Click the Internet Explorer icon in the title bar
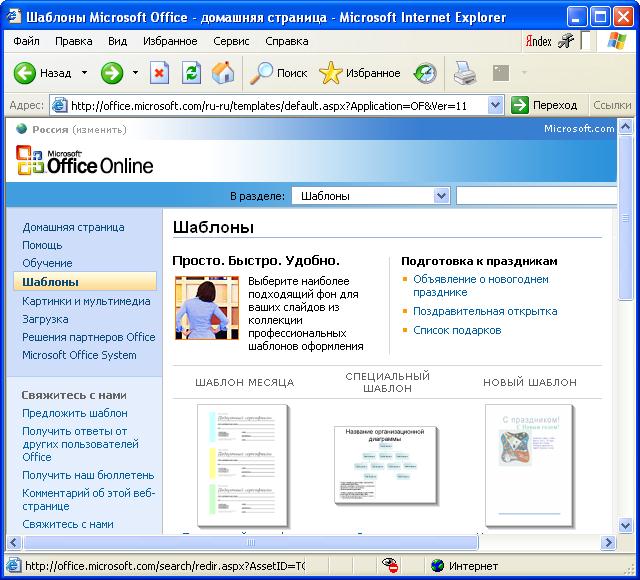The height and width of the screenshot is (580, 640). [14, 17]
